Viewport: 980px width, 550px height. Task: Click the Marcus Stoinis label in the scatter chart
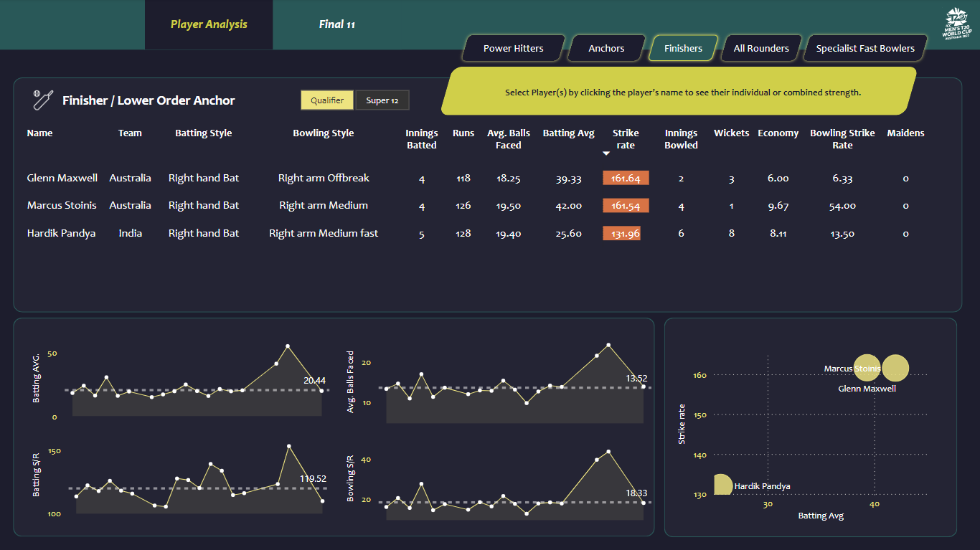(x=852, y=369)
